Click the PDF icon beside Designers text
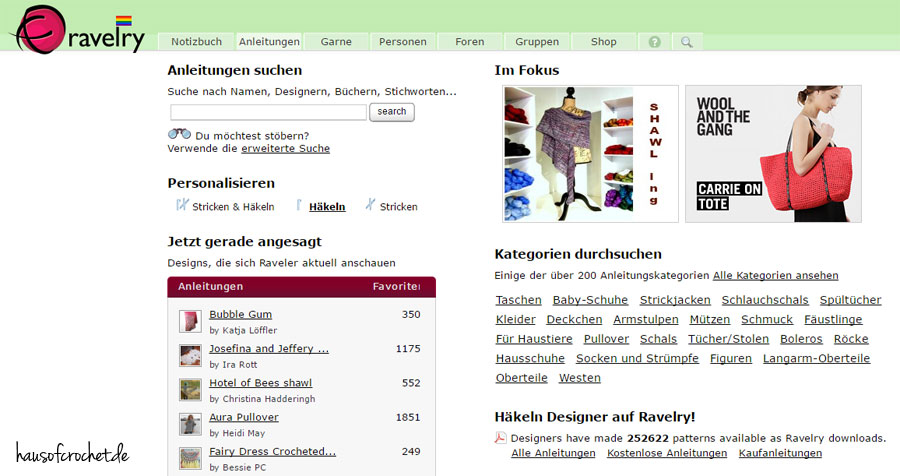This screenshot has width=900, height=476. [x=501, y=438]
